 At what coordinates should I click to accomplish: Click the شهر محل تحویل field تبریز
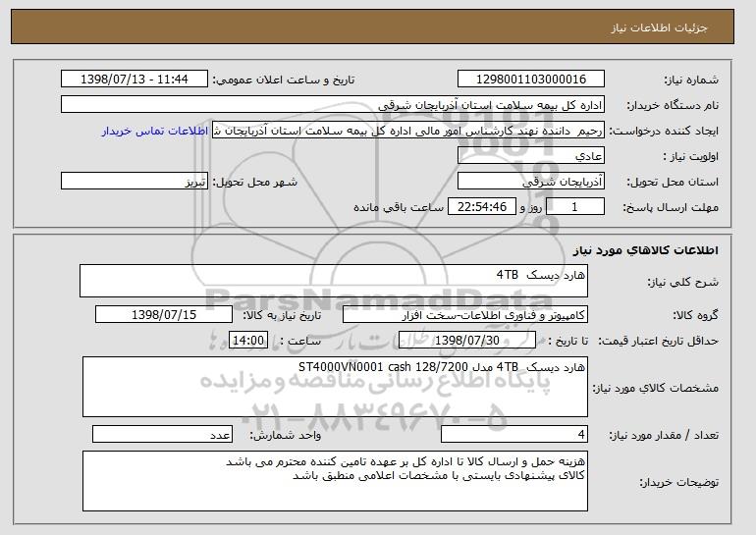(135, 182)
